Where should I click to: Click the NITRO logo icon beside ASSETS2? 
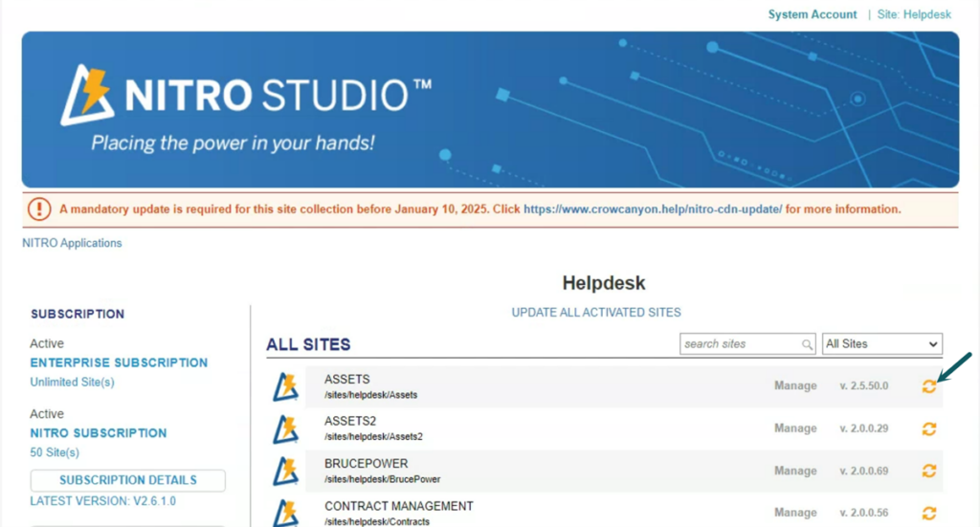[285, 429]
